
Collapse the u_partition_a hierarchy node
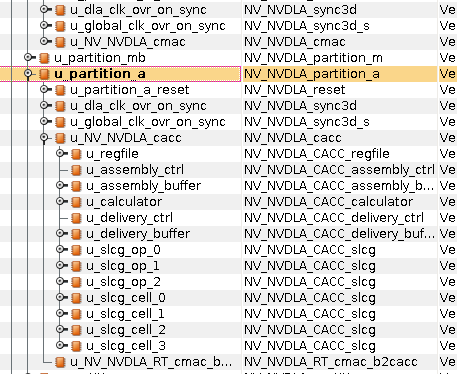coord(28,73)
